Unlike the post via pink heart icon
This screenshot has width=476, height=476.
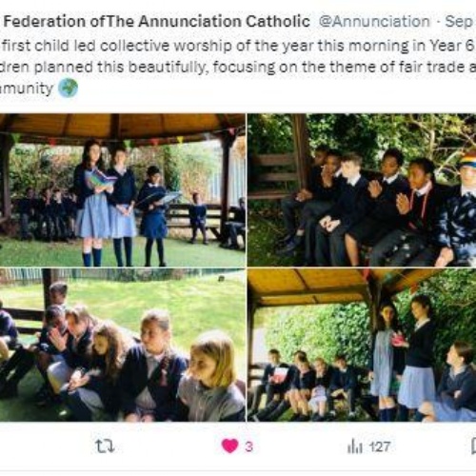click(x=230, y=446)
